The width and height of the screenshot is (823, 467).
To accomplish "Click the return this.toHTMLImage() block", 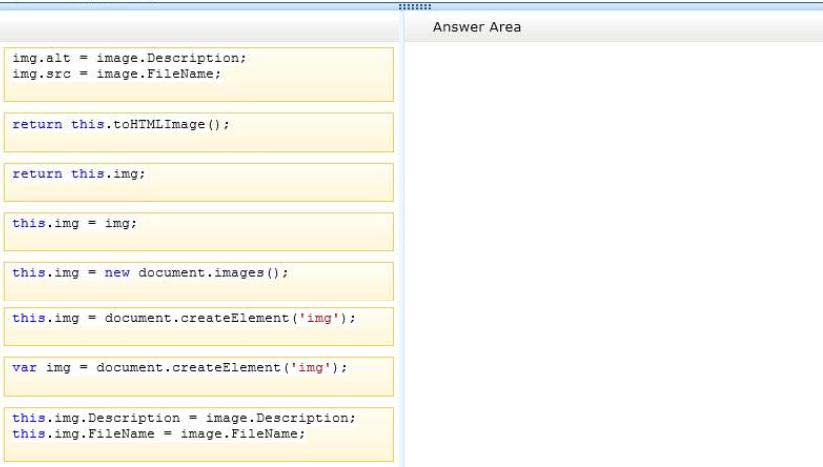I will click(198, 132).
